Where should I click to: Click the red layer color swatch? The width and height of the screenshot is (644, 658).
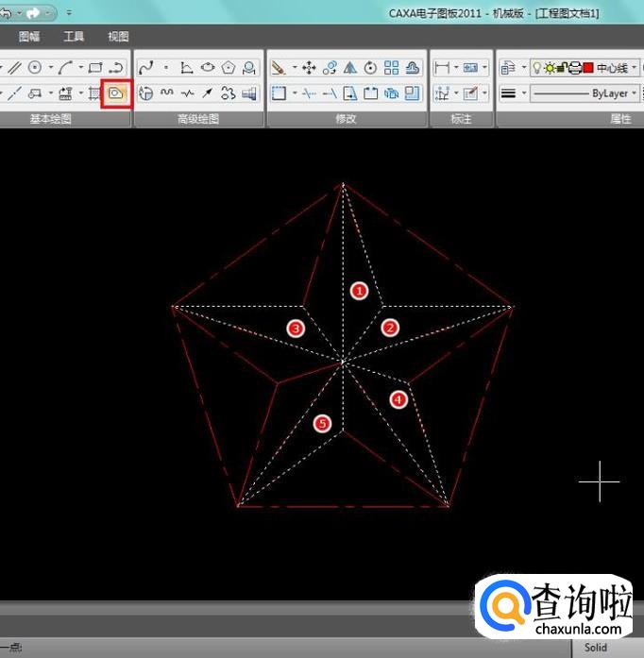[588, 68]
